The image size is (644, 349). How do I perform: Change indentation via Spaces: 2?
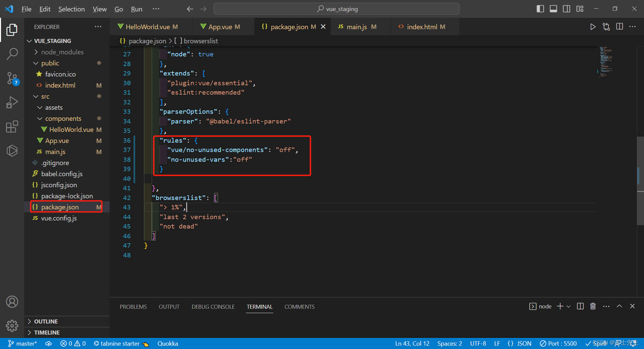click(x=449, y=344)
